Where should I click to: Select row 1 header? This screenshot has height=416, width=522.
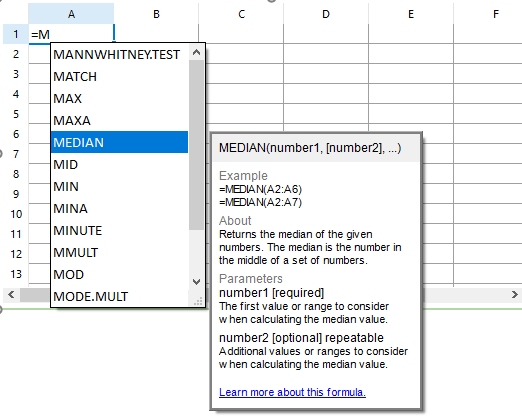click(x=16, y=34)
